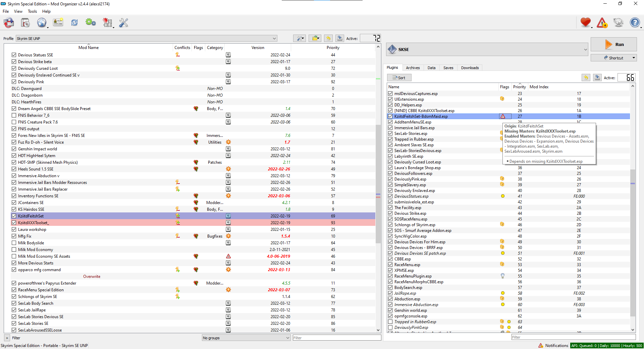
Task: Click the open folder icon above mod list
Action: point(315,39)
